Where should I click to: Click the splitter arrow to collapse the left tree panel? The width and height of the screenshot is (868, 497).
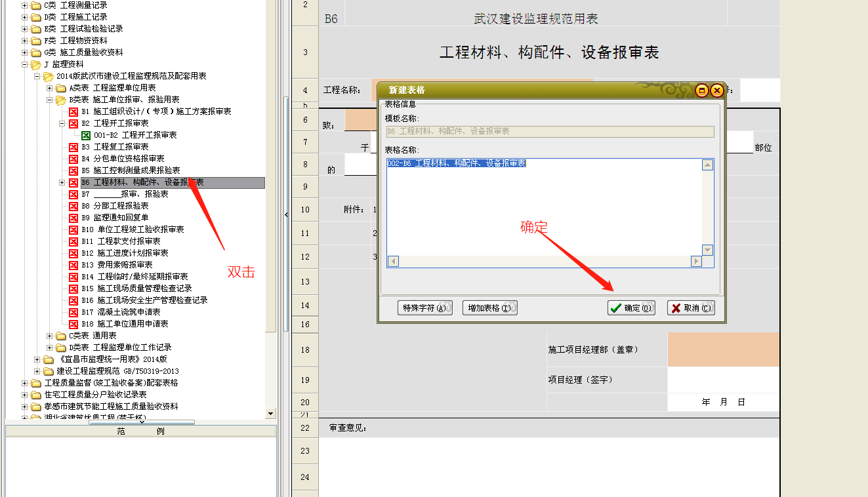click(286, 214)
